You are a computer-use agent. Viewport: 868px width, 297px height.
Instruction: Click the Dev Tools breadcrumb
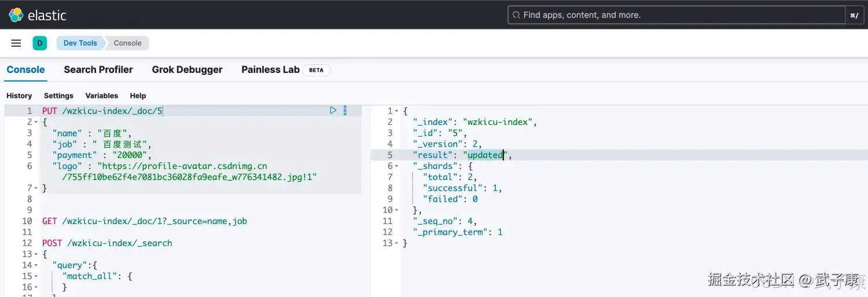tap(80, 43)
